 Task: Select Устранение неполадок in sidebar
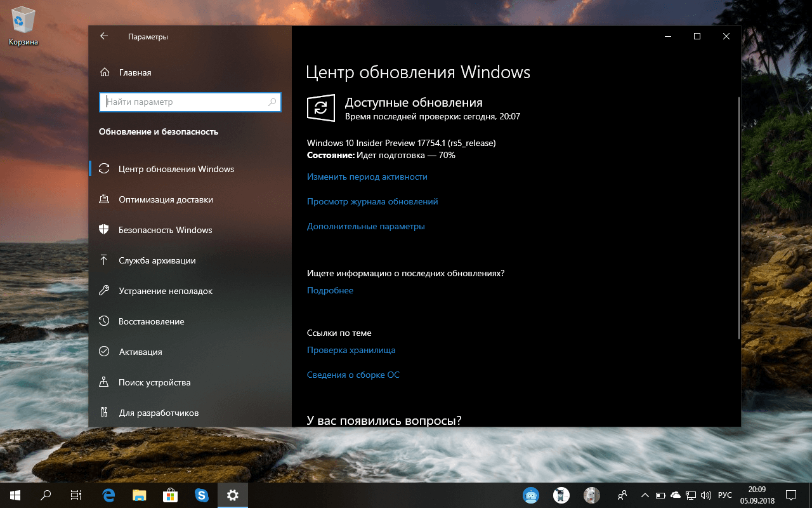pos(166,291)
